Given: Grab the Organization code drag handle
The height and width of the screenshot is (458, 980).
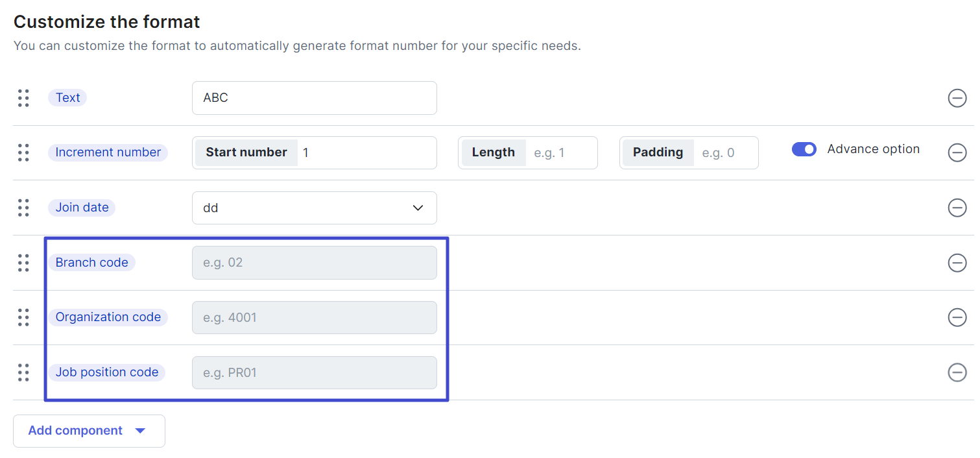Looking at the screenshot, I should [x=23, y=317].
